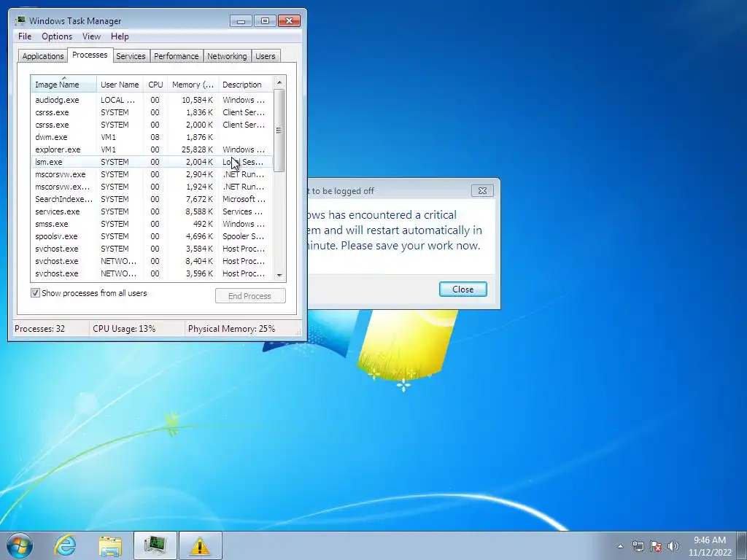Switch to the Services tab
Image resolution: width=747 pixels, height=560 pixels.
click(x=131, y=55)
